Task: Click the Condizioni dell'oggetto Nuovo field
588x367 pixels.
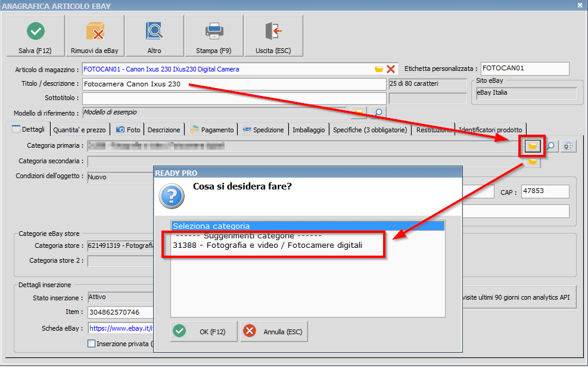Action: pos(121,177)
